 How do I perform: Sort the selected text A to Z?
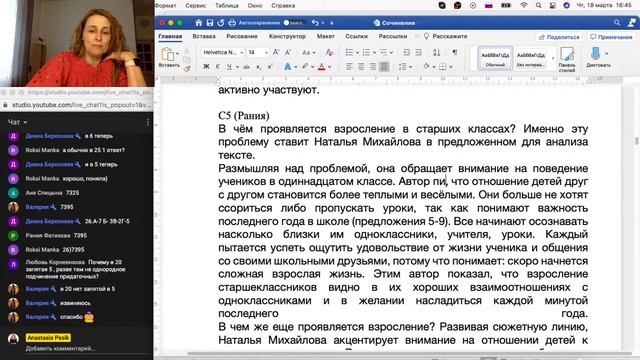pos(436,52)
